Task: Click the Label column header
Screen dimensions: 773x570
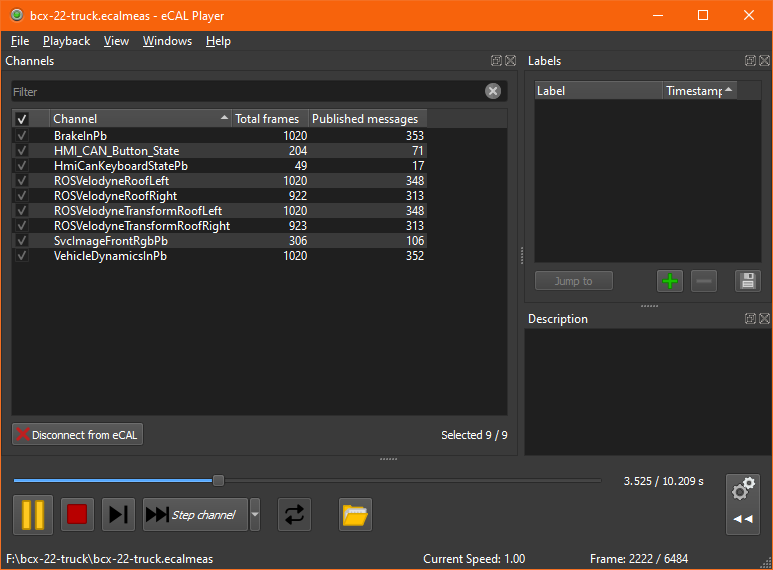Action: [598, 91]
